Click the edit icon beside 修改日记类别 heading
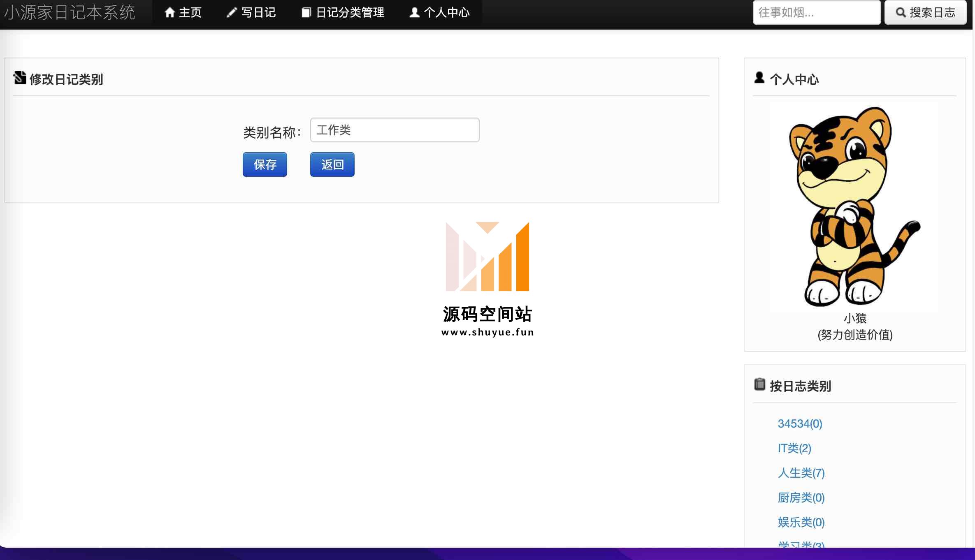Image resolution: width=975 pixels, height=560 pixels. coord(20,77)
